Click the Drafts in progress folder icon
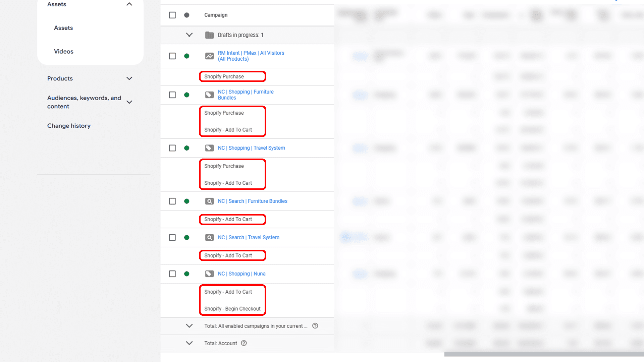Image resolution: width=644 pixels, height=362 pixels. click(209, 35)
